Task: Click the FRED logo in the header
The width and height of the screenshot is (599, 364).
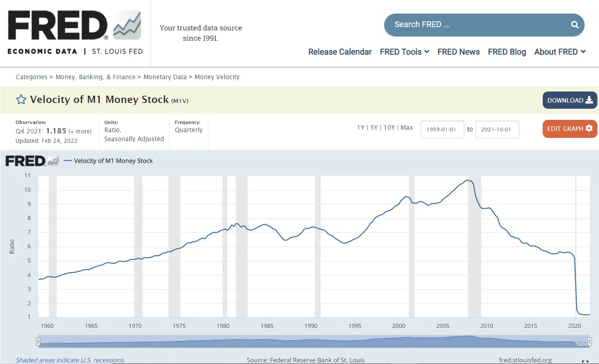Action: [x=75, y=32]
